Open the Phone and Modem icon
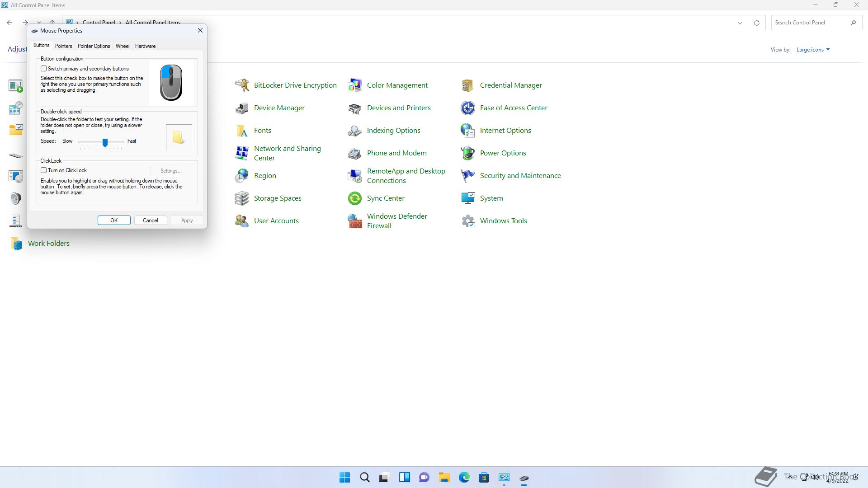 (355, 153)
